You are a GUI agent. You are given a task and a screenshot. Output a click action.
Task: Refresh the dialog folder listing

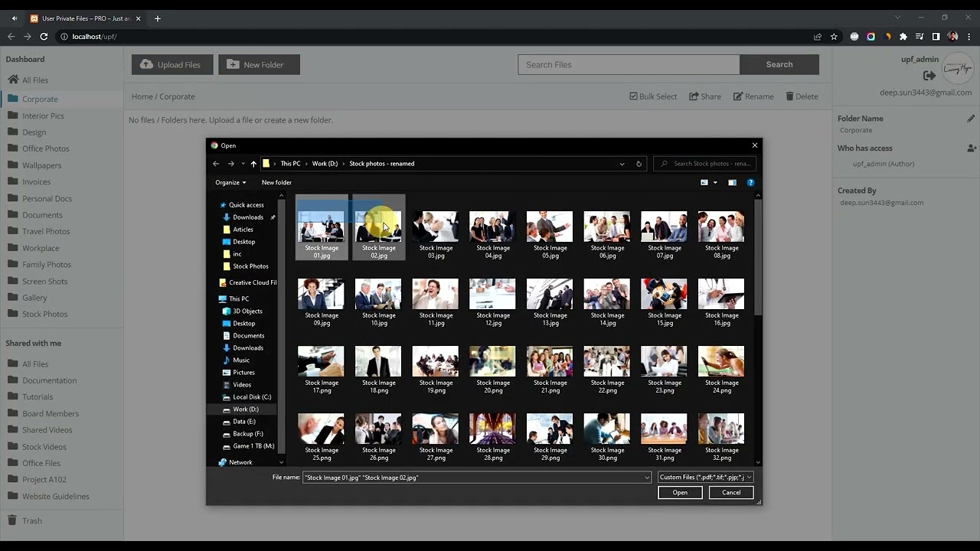(x=639, y=164)
